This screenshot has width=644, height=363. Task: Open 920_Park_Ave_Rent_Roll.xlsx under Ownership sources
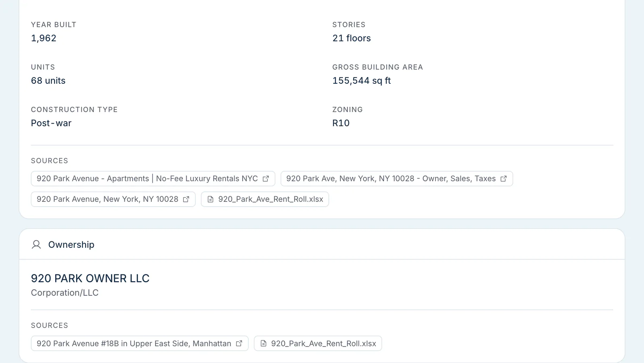point(318,343)
